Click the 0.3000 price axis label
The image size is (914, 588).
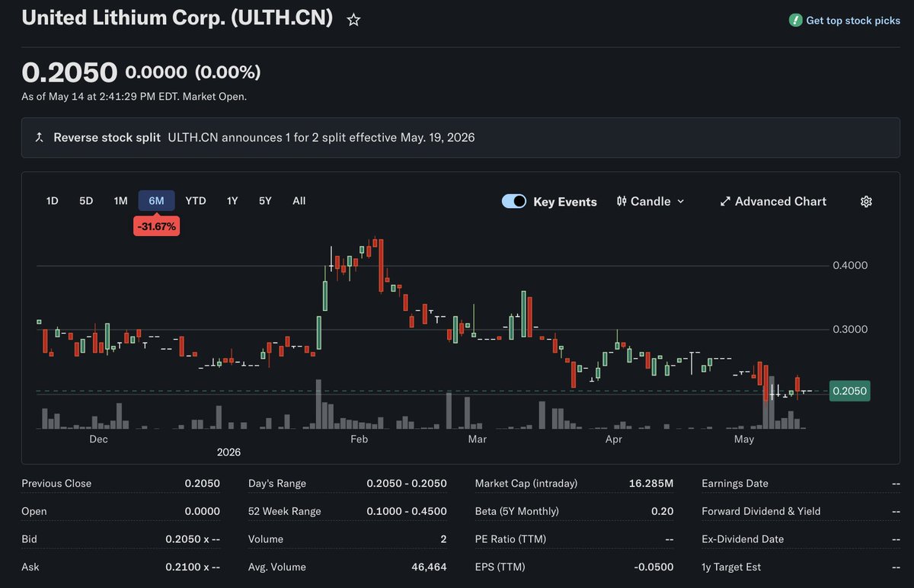(x=849, y=329)
